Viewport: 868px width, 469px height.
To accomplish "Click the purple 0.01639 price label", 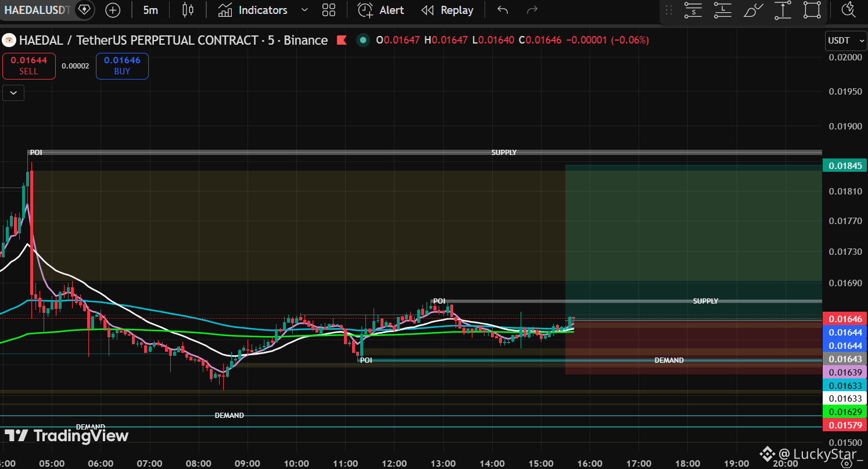I will (x=845, y=372).
